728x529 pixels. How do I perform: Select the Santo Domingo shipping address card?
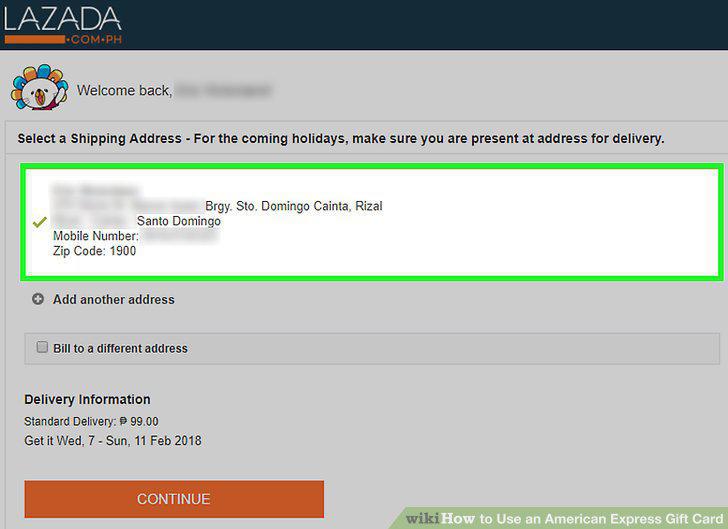[372, 222]
